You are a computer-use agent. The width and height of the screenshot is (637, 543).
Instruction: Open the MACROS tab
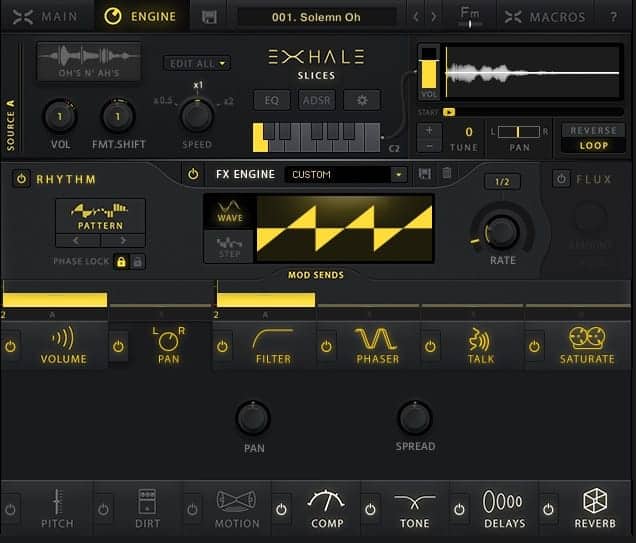(545, 17)
